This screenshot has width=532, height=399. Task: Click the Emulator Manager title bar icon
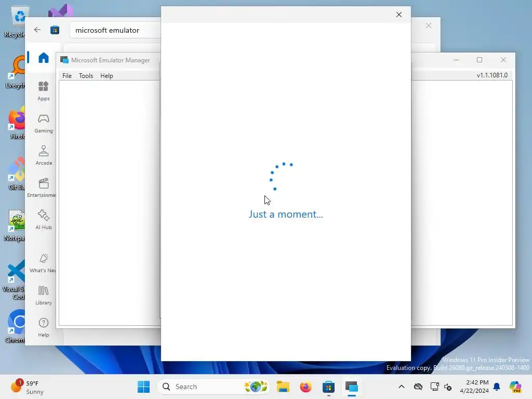click(x=64, y=60)
